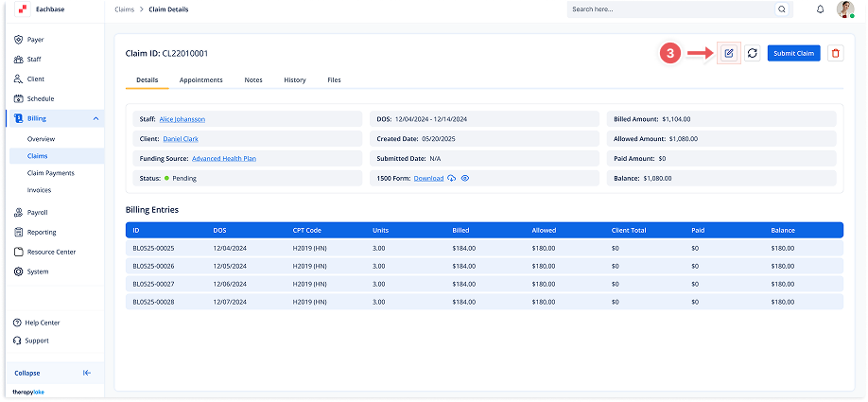868x402 pixels.
Task: Click the 1500 Form cloud download icon
Action: point(452,178)
